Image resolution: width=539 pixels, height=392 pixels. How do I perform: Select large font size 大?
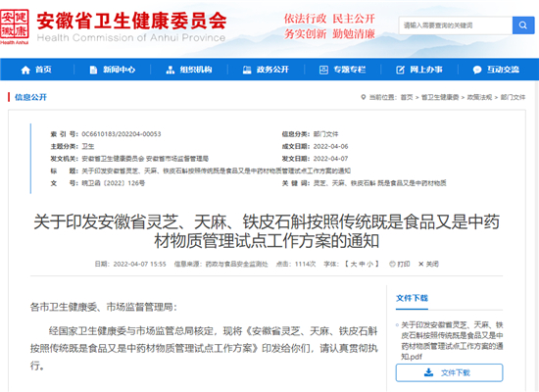(354, 264)
